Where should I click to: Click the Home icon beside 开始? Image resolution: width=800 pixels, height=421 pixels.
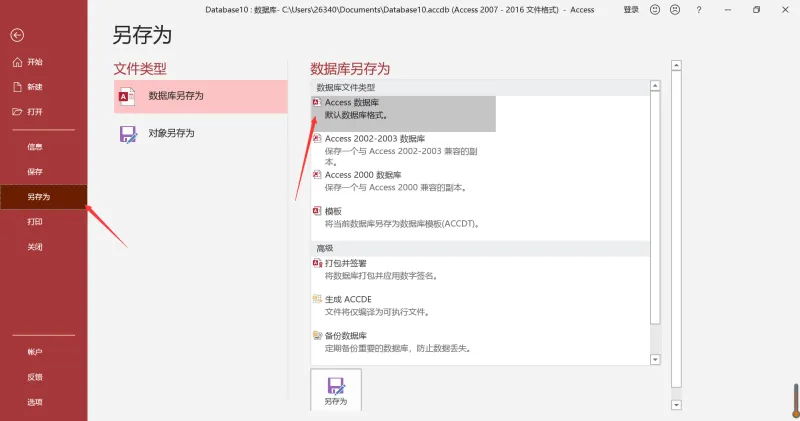pos(17,62)
